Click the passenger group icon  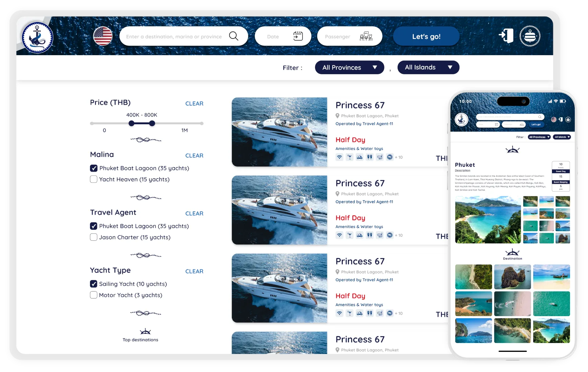[366, 36]
